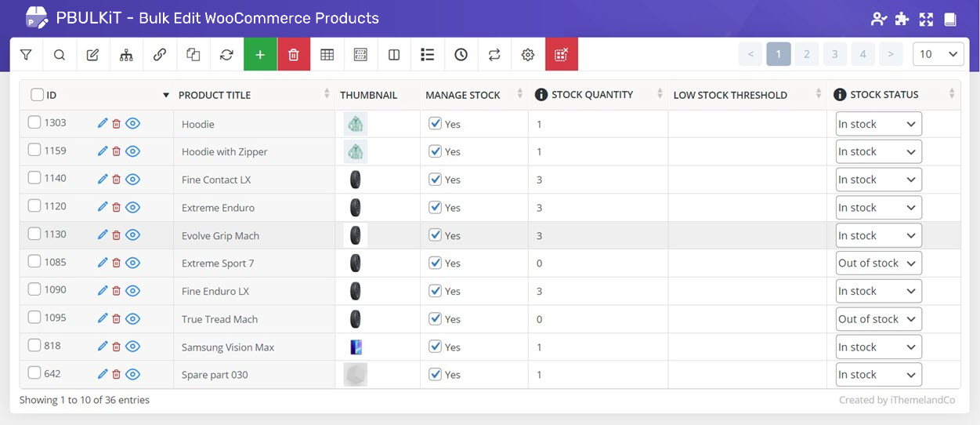The width and height of the screenshot is (980, 425).
Task: Open the filter funnel tool
Action: pos(26,55)
